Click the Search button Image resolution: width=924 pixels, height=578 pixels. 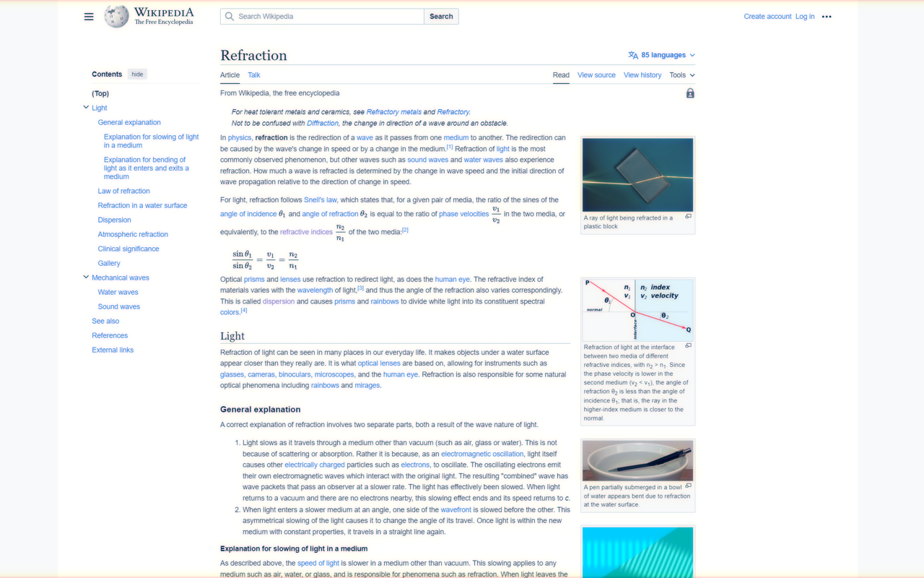[x=440, y=16]
